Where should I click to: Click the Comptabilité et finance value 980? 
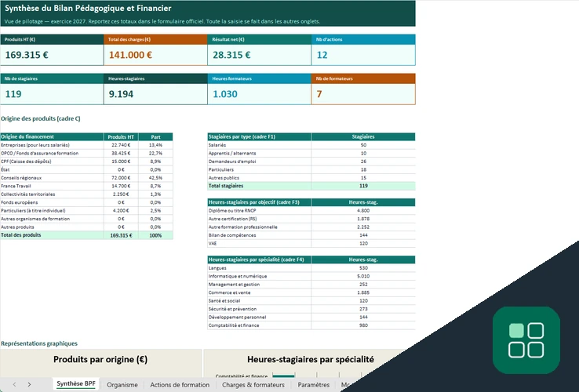coord(363,325)
